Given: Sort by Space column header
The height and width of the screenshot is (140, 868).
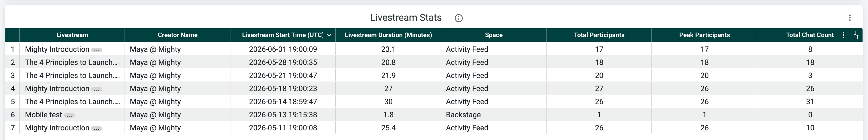Looking at the screenshot, I should [494, 35].
